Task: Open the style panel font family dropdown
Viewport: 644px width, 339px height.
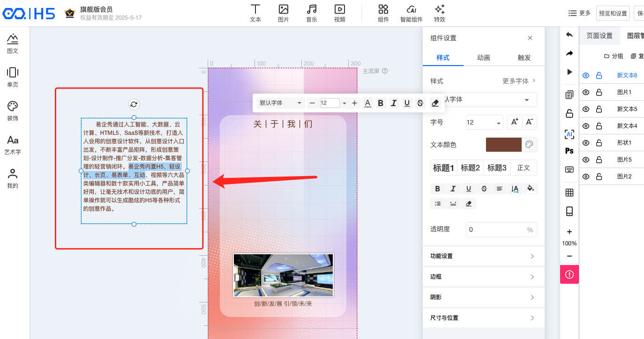Action: (484, 100)
